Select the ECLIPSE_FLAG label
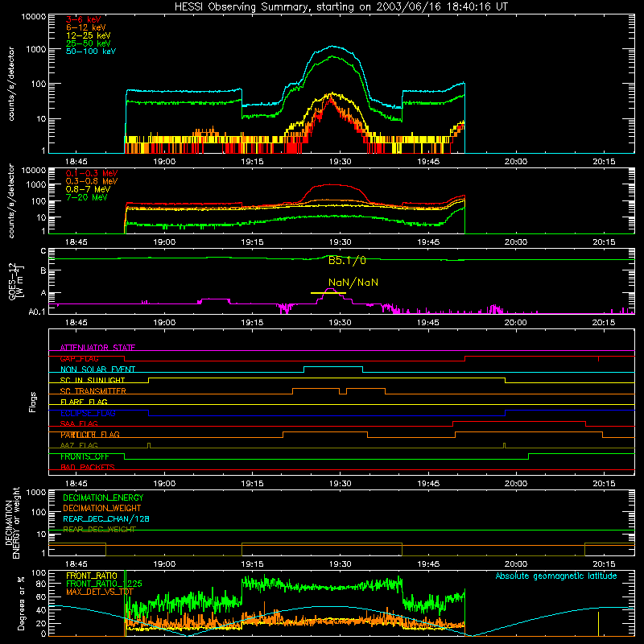644x644 pixels. (x=88, y=413)
